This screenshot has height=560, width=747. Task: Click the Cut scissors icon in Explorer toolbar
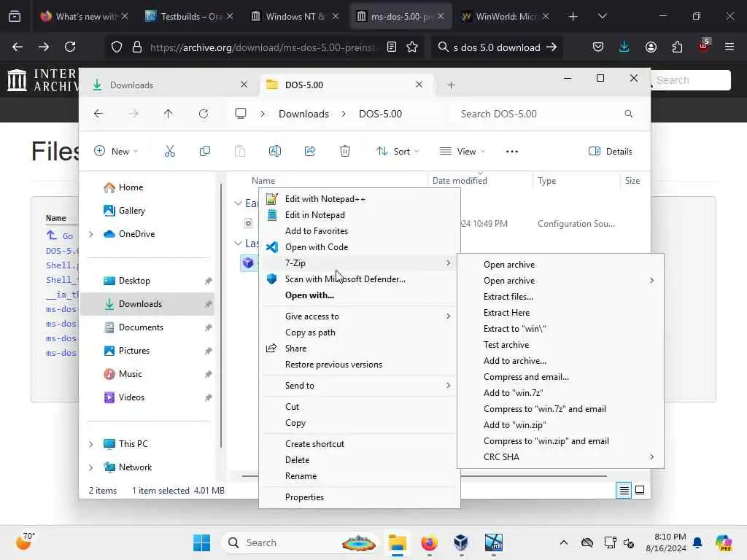pyautogui.click(x=169, y=152)
